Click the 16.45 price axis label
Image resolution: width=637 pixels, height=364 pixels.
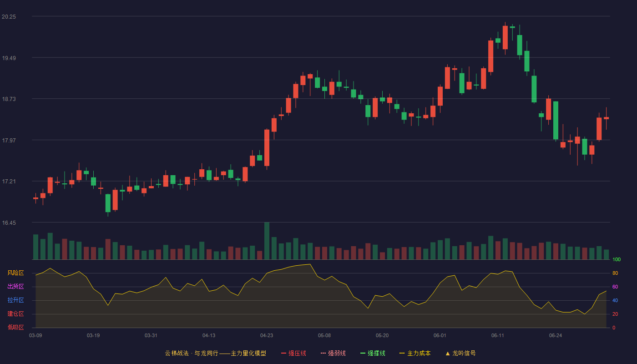coord(9,222)
